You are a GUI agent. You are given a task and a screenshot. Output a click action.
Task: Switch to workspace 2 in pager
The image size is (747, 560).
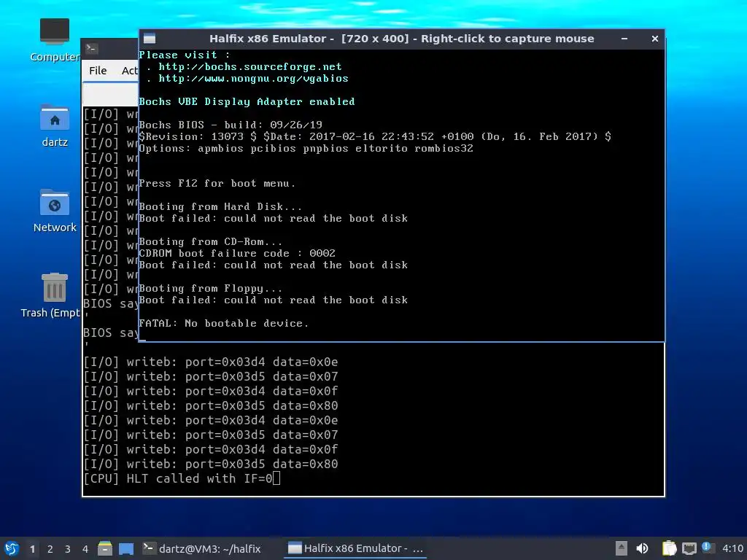point(50,549)
